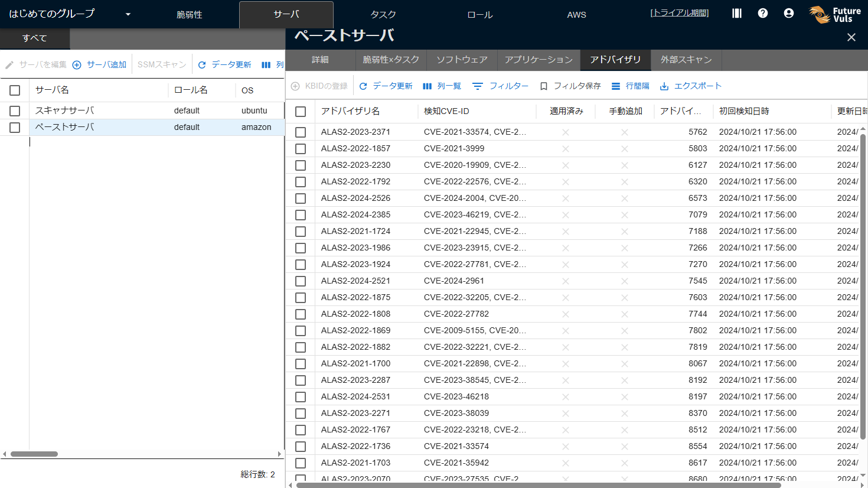
Task: Open トライアル期間 link
Action: tap(679, 13)
